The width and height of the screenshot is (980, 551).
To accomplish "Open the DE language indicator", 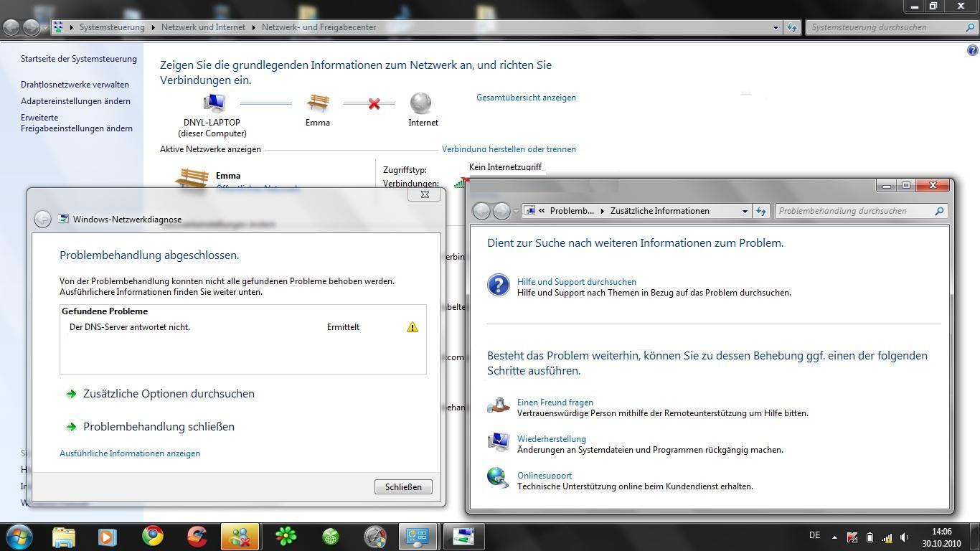I will pyautogui.click(x=814, y=535).
